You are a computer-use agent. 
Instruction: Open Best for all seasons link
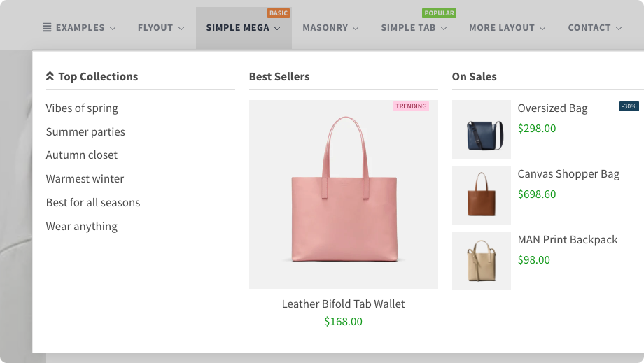pyautogui.click(x=93, y=203)
